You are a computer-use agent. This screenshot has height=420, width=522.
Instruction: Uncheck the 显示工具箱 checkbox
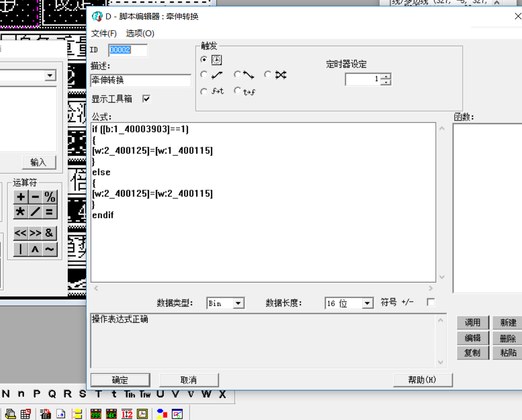pos(146,99)
